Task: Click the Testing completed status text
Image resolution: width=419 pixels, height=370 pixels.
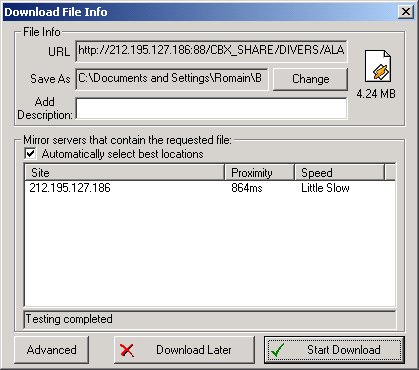Action: coord(69,319)
